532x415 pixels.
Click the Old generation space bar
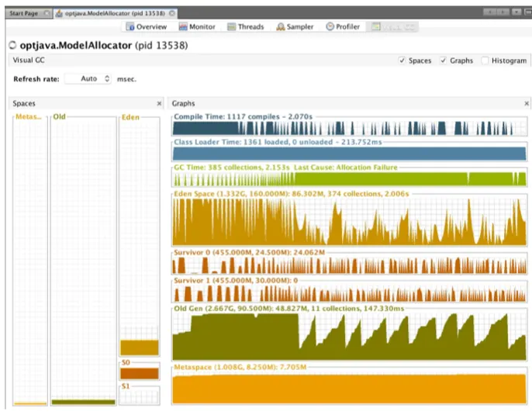(84, 403)
